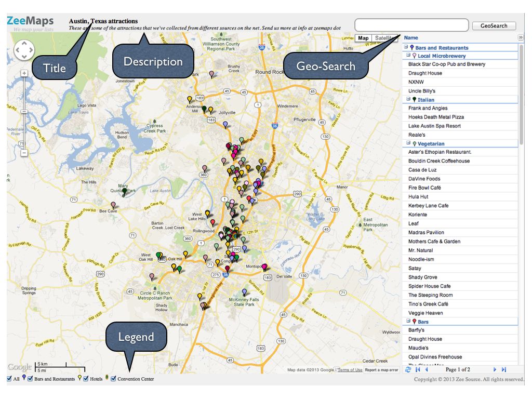Select Draught House under Local Microbrewery
The height and width of the screenshot is (399, 532).
460,73
